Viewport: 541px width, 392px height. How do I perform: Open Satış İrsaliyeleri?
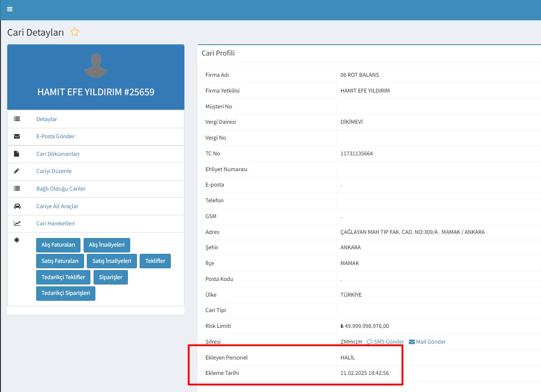click(112, 261)
